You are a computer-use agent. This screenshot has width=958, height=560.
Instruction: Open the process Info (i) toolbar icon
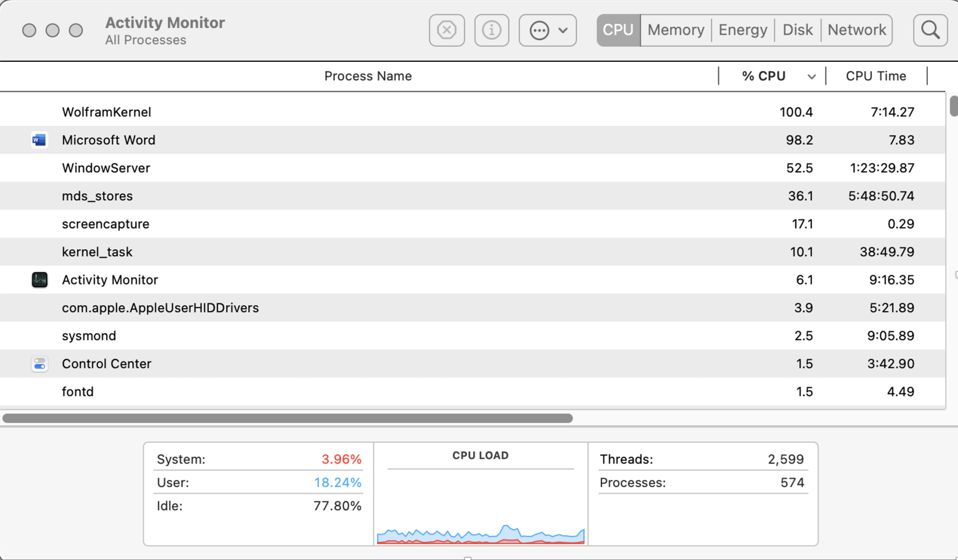point(491,30)
